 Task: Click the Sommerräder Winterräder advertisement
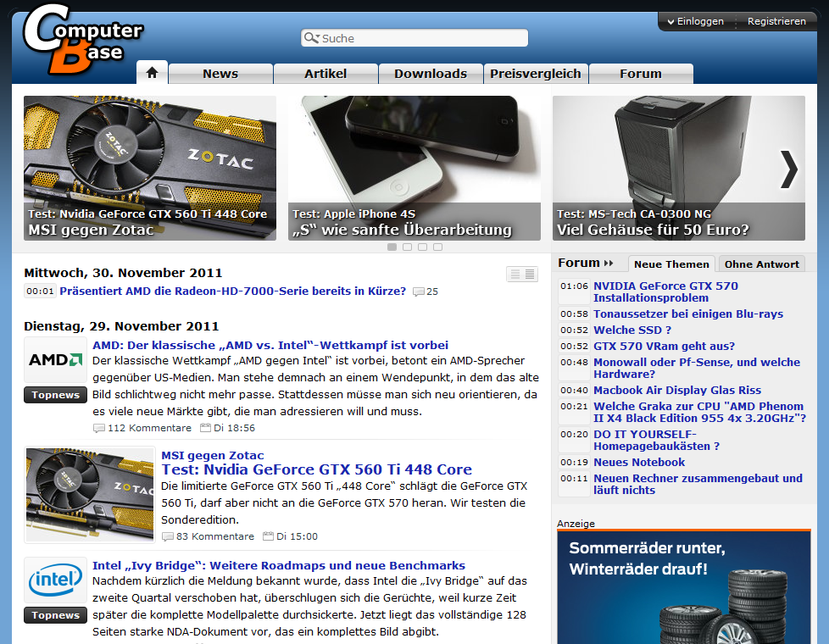coord(683,587)
